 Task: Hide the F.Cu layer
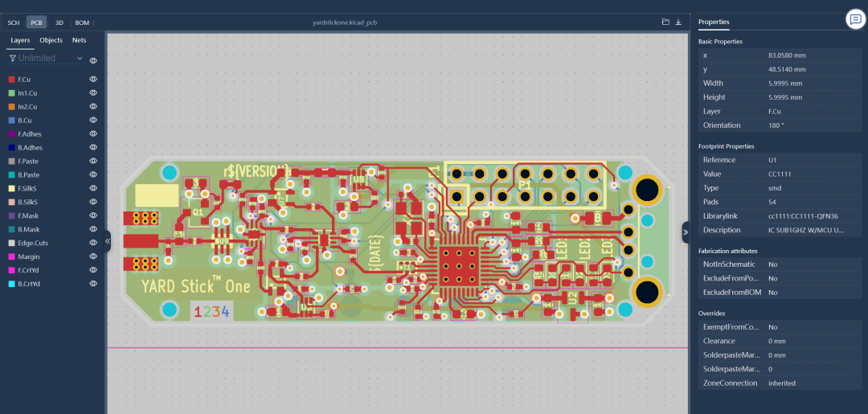[93, 79]
